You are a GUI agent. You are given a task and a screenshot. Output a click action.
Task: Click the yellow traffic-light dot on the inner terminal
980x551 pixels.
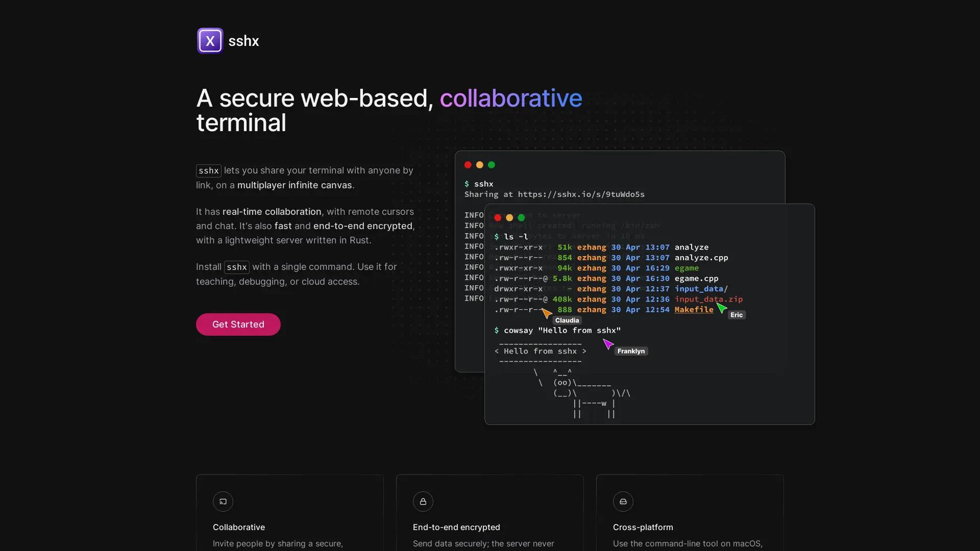tap(509, 218)
